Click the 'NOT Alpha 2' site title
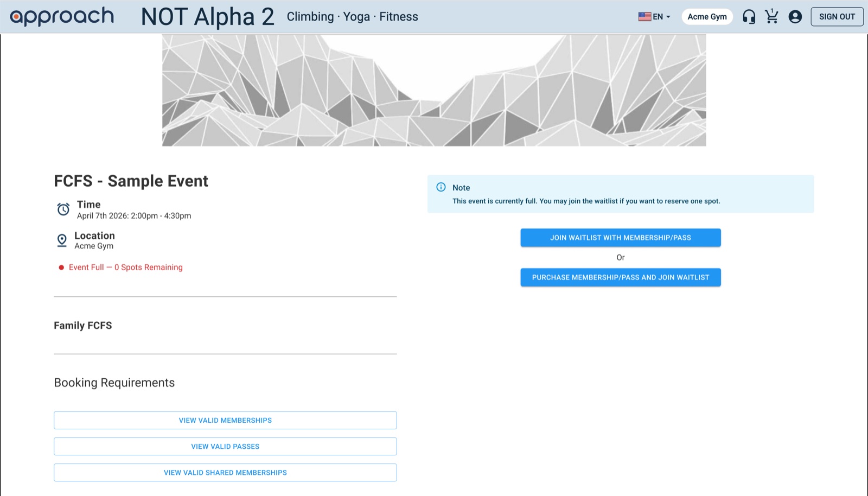This screenshot has height=496, width=868. [x=207, y=17]
